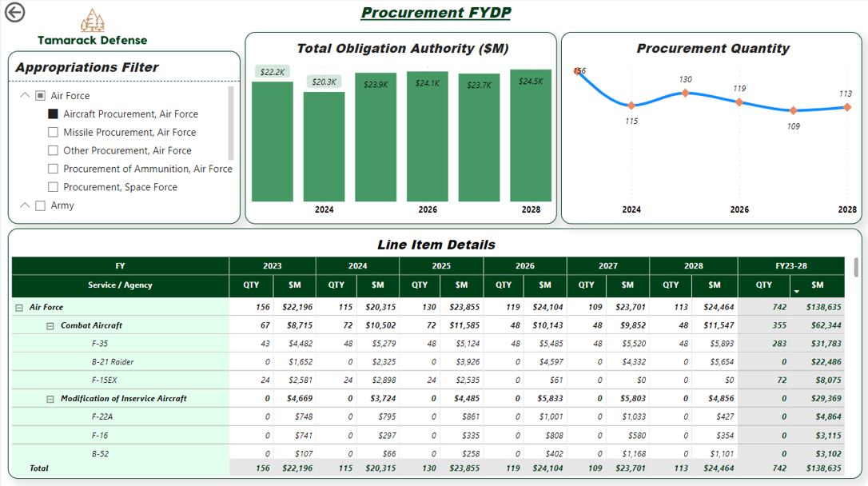Viewport: 868px width, 486px height.
Task: Select the 2025 data point showing 130
Action: click(686, 93)
